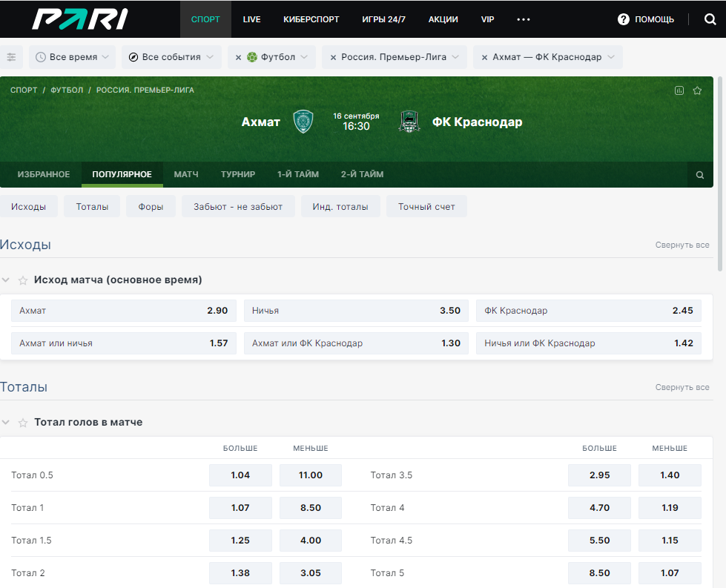The width and height of the screenshot is (726, 588).
Task: Open the АКЦИИ menu item
Action: tap(443, 19)
